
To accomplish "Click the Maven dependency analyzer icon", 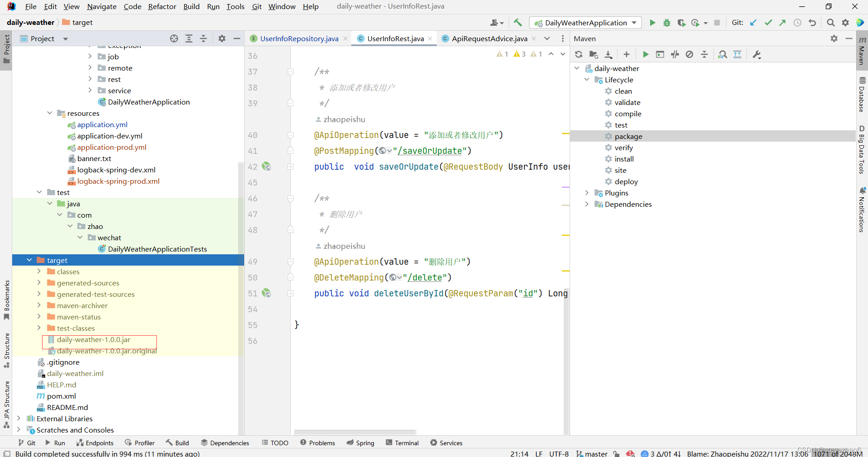I will point(722,54).
